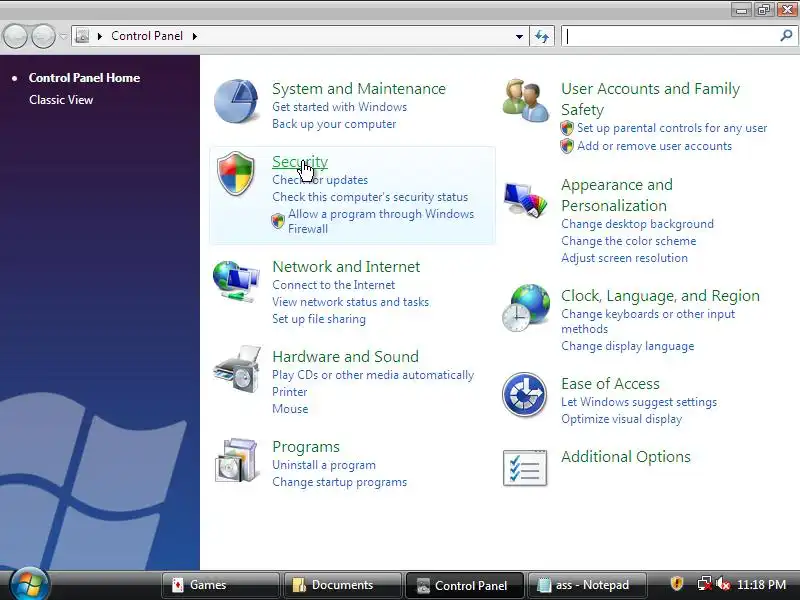The width and height of the screenshot is (800, 600).
Task: Click the Additional Options checklist icon
Action: [x=524, y=467]
